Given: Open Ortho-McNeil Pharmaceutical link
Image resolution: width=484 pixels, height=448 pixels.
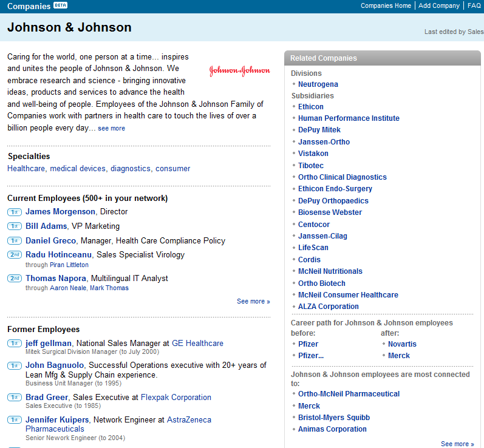Looking at the screenshot, I should tap(349, 394).
